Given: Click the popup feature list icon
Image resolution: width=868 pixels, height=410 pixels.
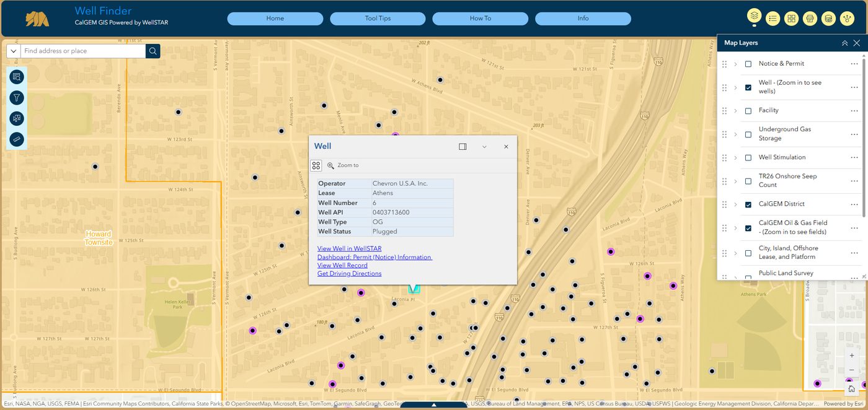Looking at the screenshot, I should 316,165.
